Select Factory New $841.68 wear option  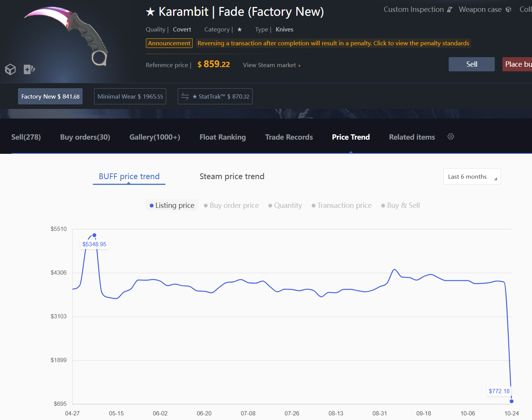pos(50,96)
